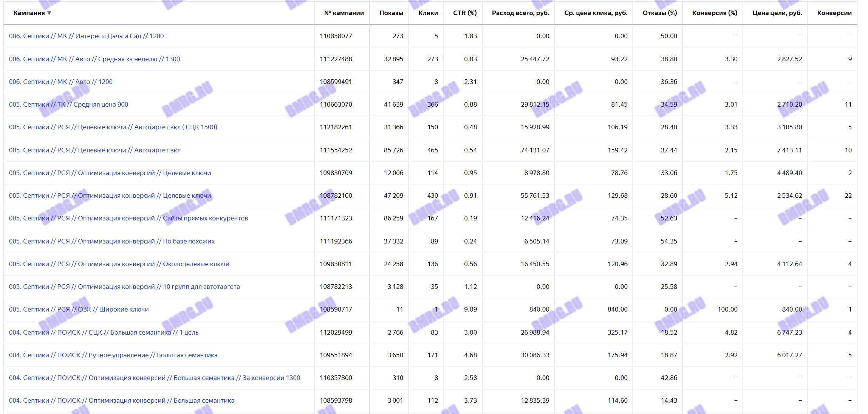This screenshot has height=414, width=868.
Task: Select campaign number 110858077
Action: pyautogui.click(x=336, y=36)
